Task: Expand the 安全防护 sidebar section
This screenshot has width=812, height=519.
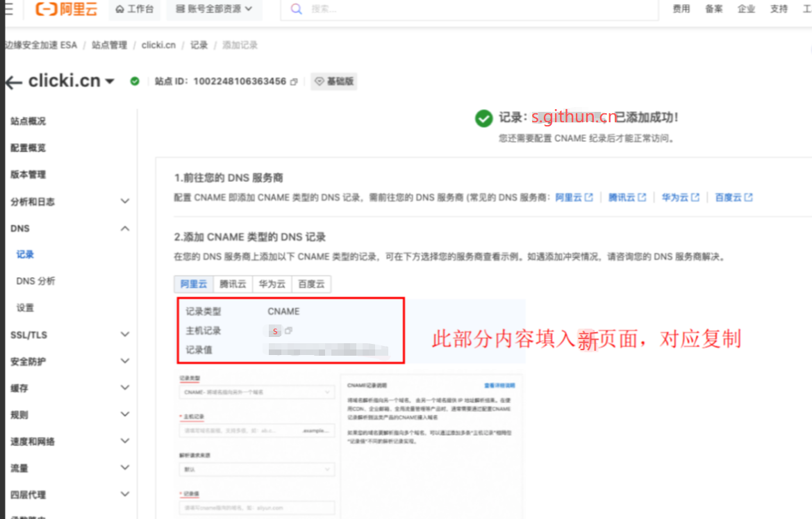Action: click(x=125, y=361)
